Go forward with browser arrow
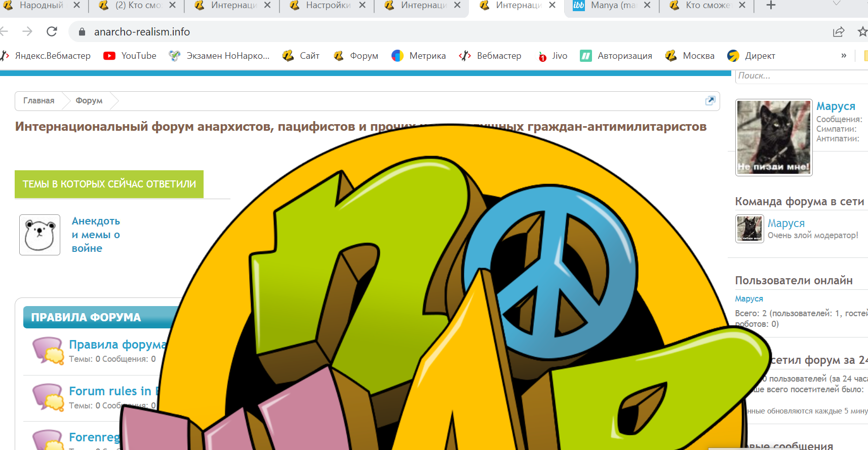This screenshot has width=868, height=450. click(27, 31)
